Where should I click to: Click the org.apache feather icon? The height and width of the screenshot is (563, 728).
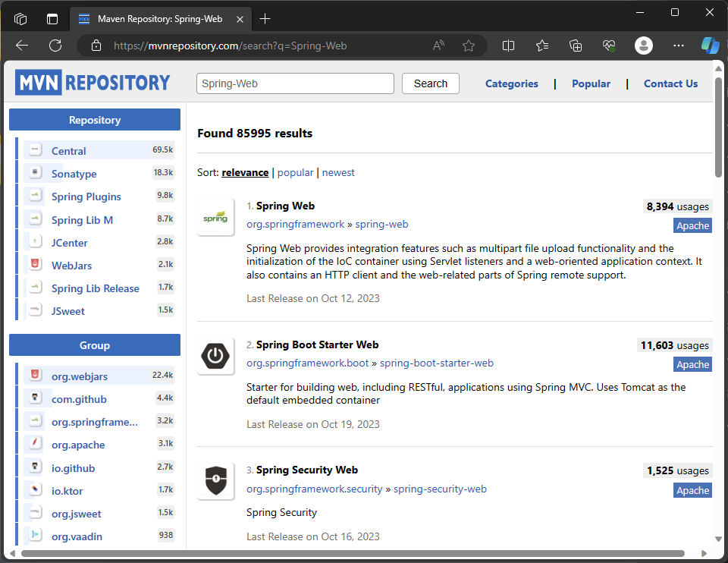click(36, 443)
